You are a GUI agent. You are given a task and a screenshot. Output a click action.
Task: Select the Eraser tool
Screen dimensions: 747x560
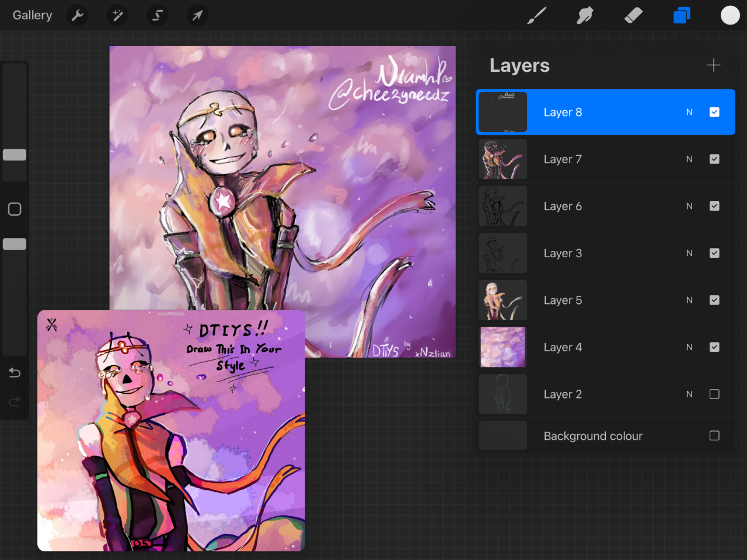click(x=633, y=15)
